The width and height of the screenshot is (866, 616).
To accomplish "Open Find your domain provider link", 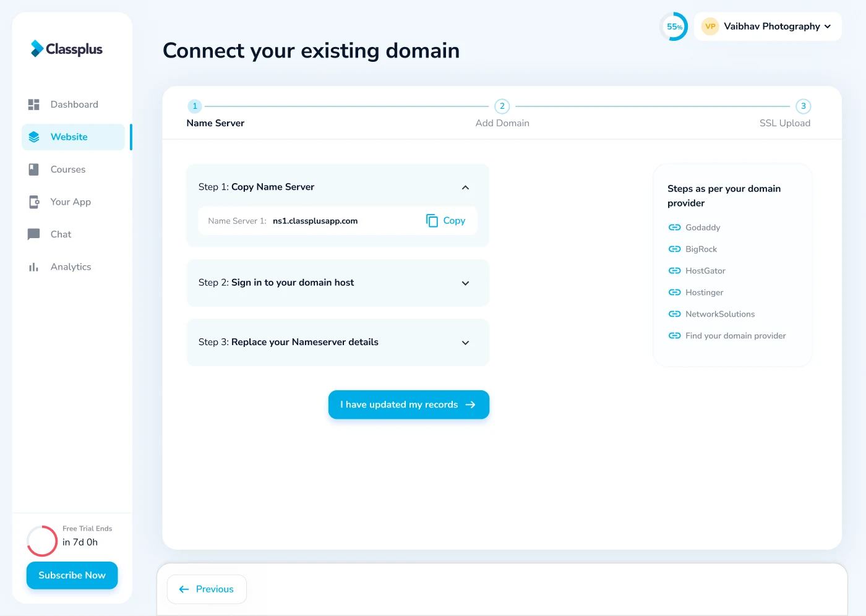I will pos(735,336).
